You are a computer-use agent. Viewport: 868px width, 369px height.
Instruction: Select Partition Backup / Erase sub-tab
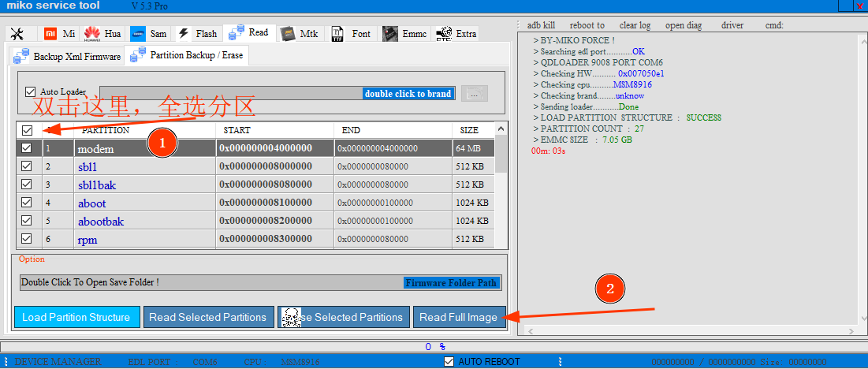click(187, 55)
